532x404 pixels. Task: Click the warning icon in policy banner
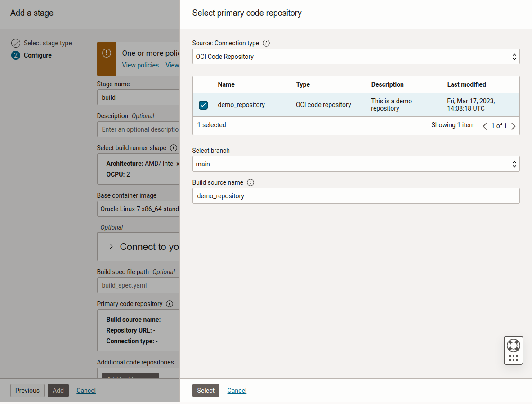pos(107,53)
